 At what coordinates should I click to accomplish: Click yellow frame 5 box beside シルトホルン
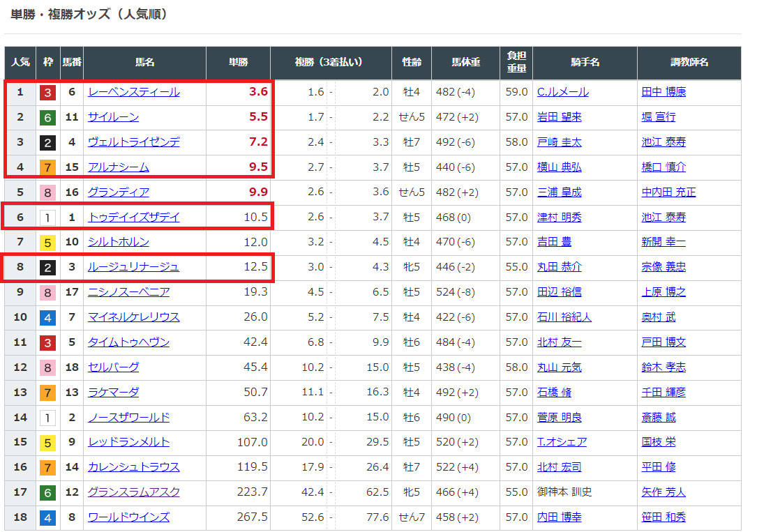[47, 243]
